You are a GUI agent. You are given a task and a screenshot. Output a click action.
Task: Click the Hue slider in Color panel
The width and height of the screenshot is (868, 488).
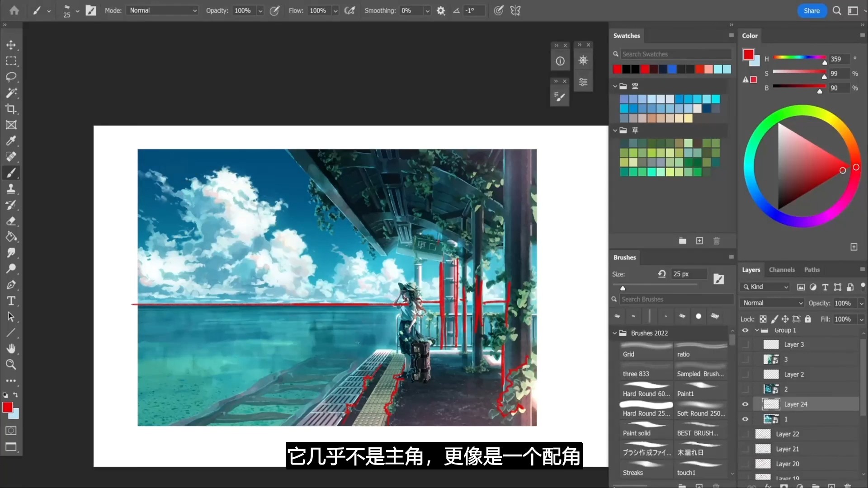click(799, 57)
